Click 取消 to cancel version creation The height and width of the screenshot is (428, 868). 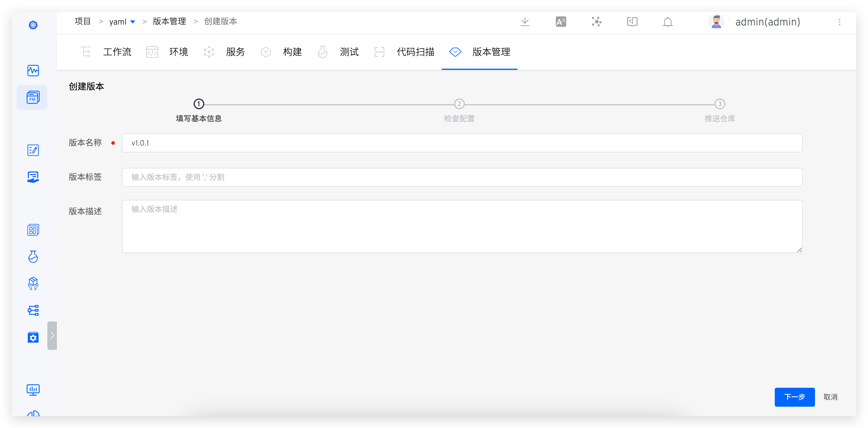(830, 397)
